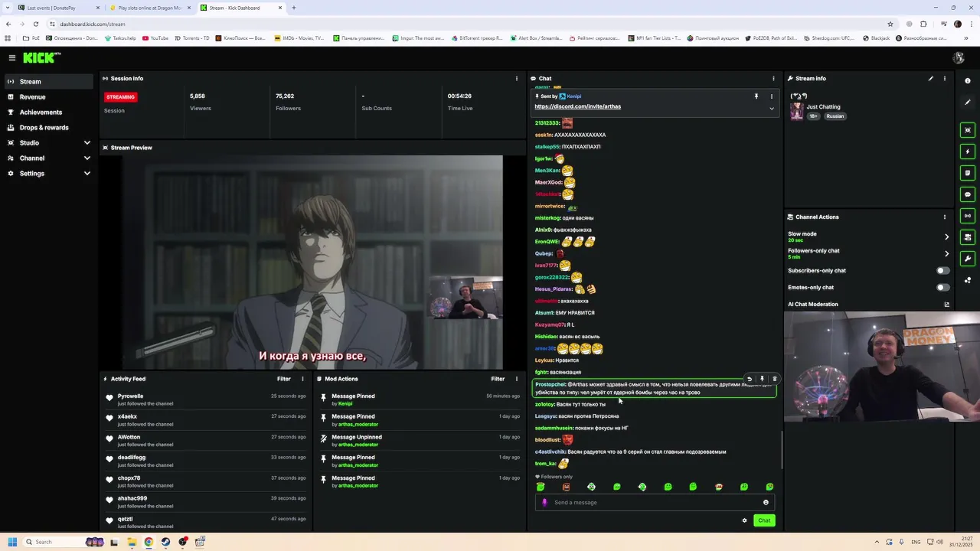Click the KICK logo
980x551 pixels.
[41, 57]
